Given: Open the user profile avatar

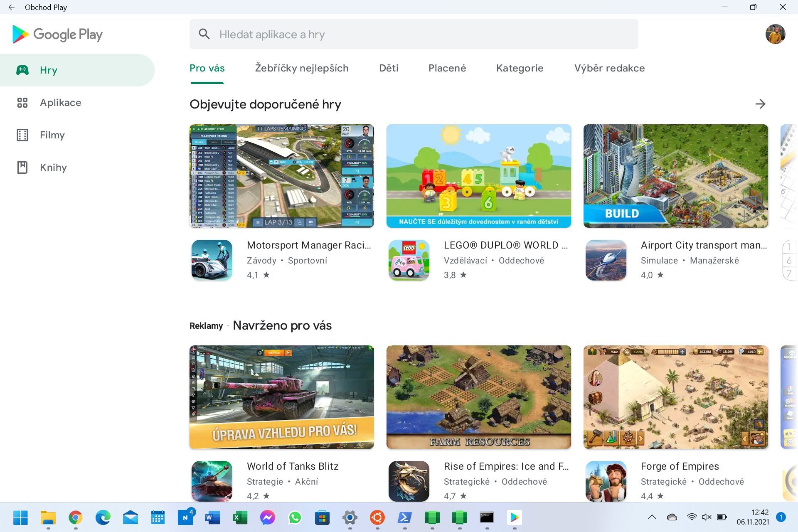Looking at the screenshot, I should tap(775, 34).
